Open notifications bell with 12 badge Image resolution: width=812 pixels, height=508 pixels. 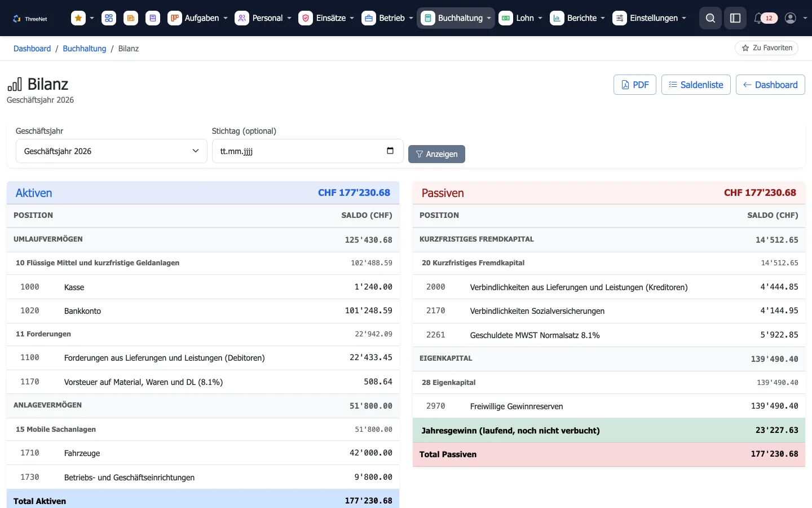[765, 18]
